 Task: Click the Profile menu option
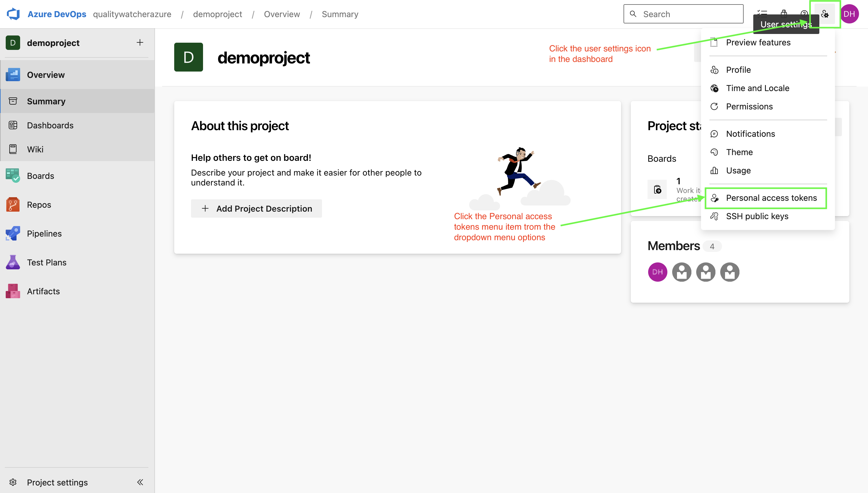point(738,69)
